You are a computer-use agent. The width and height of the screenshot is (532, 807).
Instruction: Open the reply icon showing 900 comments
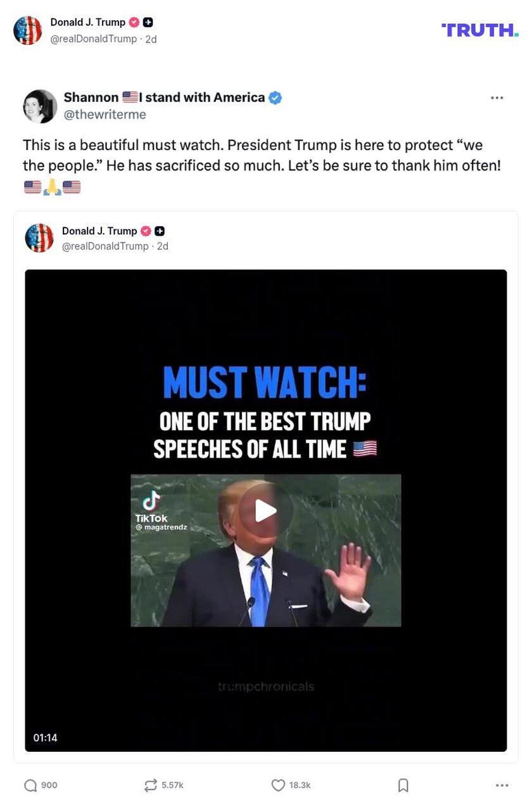point(30,785)
